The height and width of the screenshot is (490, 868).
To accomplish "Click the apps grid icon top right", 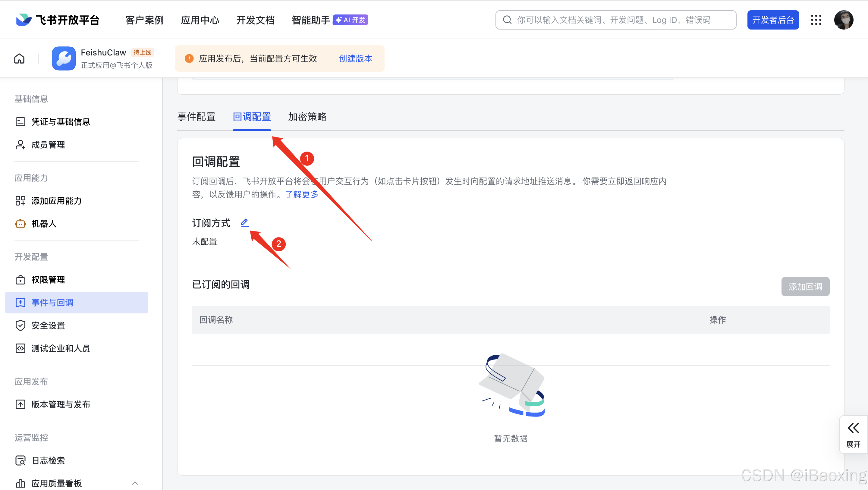I will [x=816, y=20].
